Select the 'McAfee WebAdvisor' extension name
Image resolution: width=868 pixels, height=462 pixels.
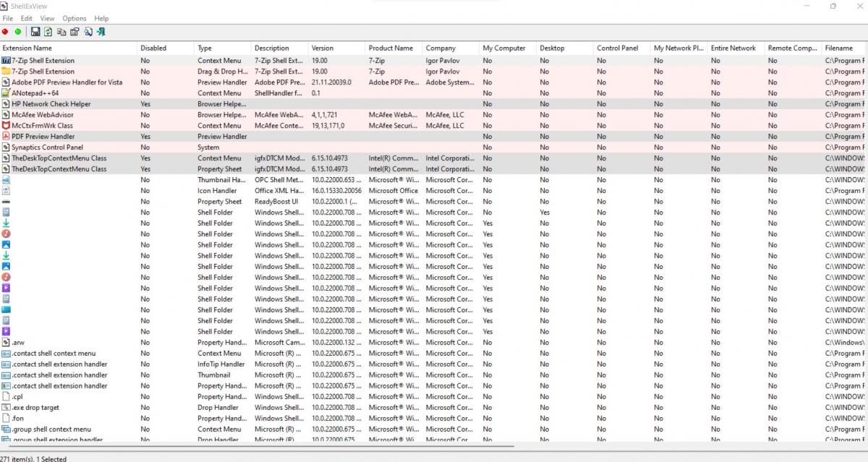43,115
